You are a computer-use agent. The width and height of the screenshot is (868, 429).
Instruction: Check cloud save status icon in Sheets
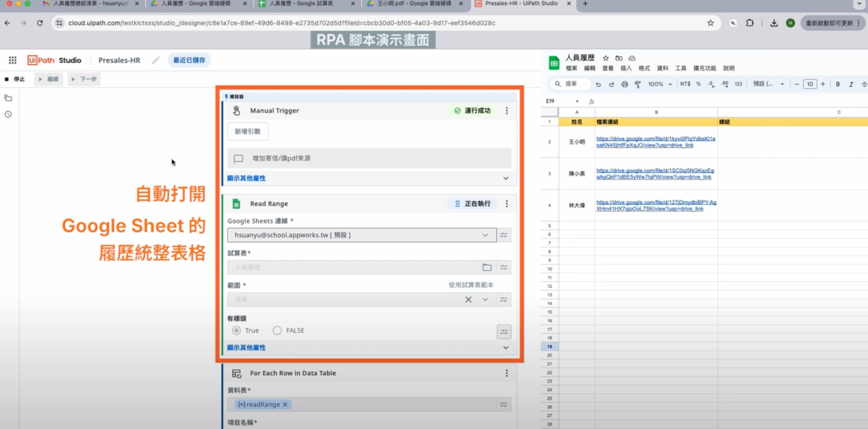[x=632, y=58]
